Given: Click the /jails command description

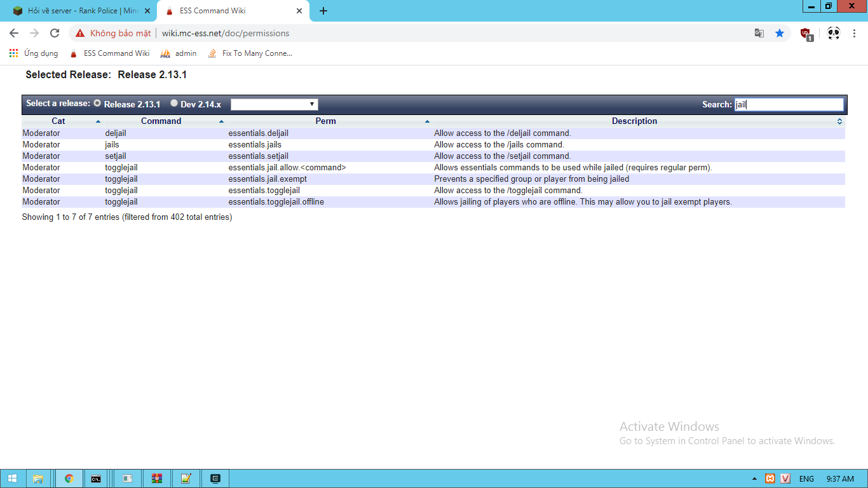Looking at the screenshot, I should (499, 145).
